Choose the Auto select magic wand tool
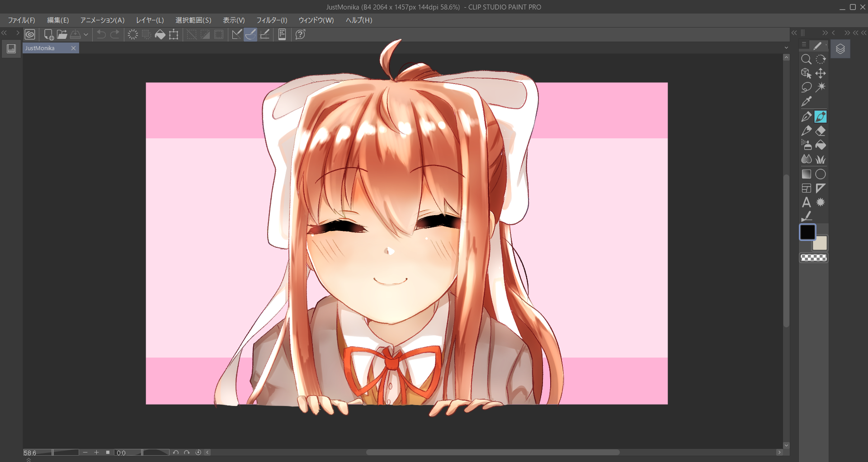The width and height of the screenshot is (868, 462). [821, 87]
